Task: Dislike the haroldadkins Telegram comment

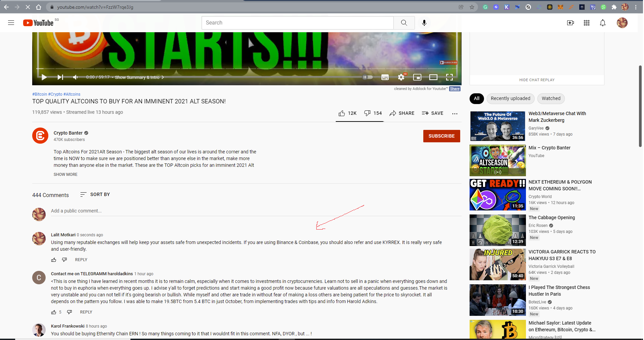Action: tap(69, 312)
